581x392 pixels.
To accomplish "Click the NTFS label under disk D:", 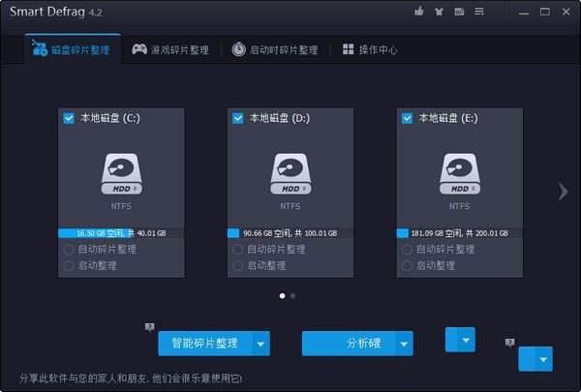I will pyautogui.click(x=290, y=206).
